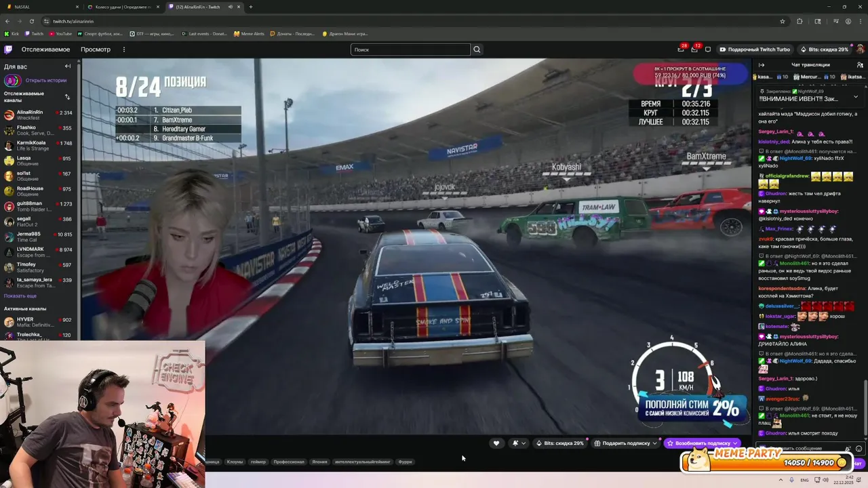Open "Отслеживаемое" navigation item
868x488 pixels.
(x=45, y=49)
